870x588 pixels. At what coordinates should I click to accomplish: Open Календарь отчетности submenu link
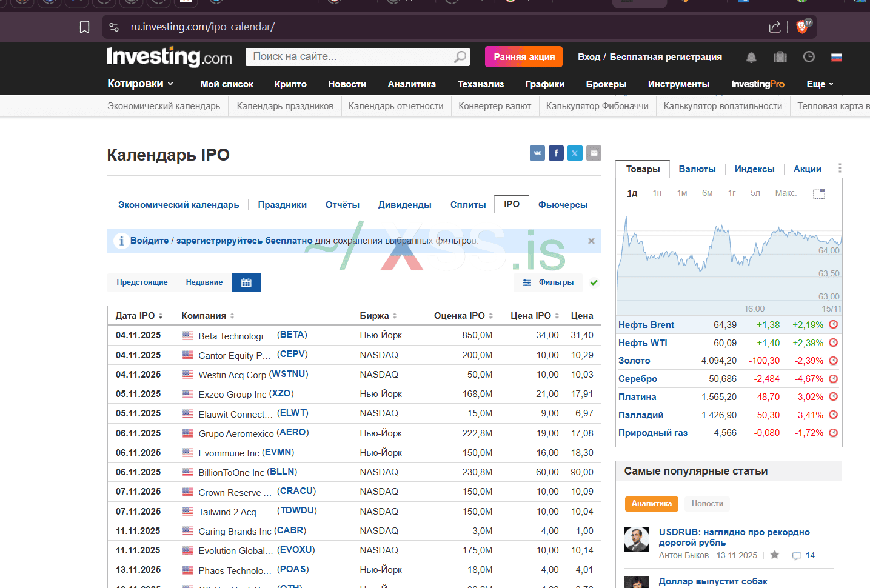(396, 106)
